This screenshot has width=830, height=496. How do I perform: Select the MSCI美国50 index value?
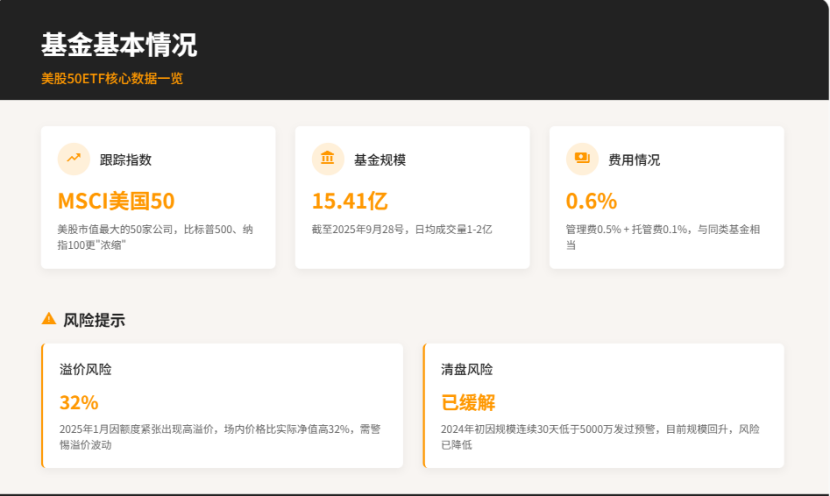(x=116, y=201)
